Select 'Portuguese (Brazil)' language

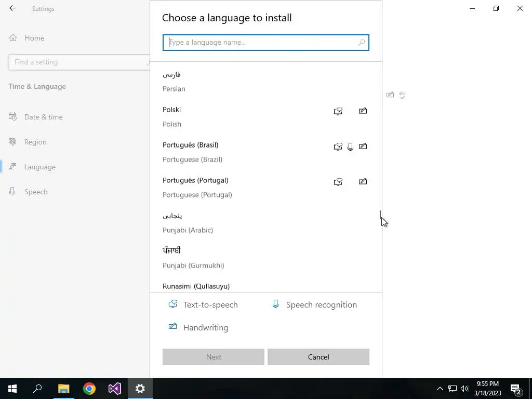pyautogui.click(x=192, y=159)
